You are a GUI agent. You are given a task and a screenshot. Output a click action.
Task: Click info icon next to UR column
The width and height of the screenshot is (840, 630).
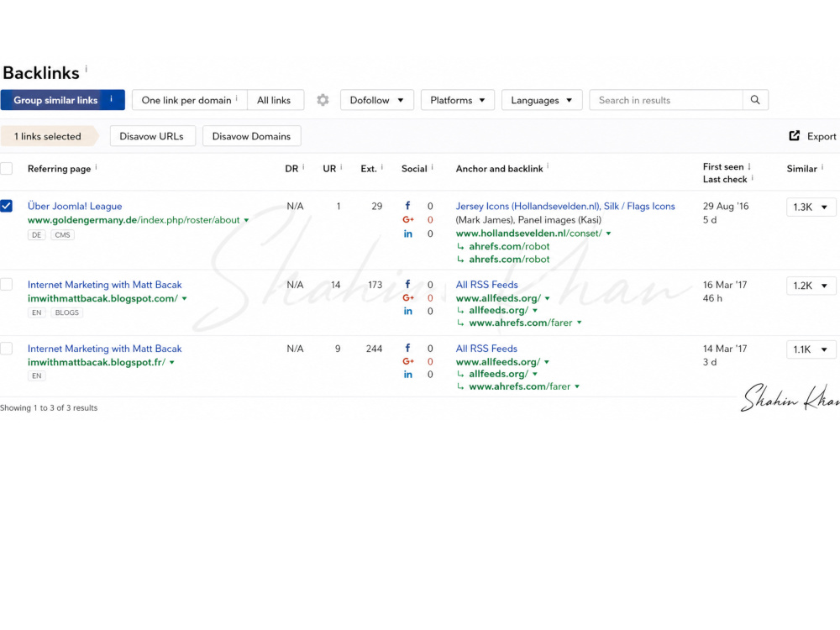pos(341,167)
